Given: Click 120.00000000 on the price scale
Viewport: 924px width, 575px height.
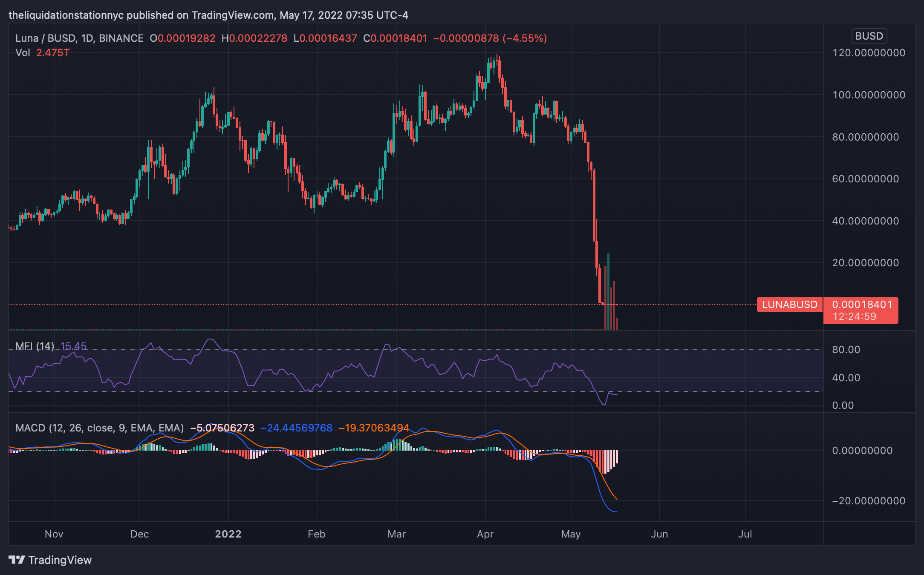Looking at the screenshot, I should 869,53.
